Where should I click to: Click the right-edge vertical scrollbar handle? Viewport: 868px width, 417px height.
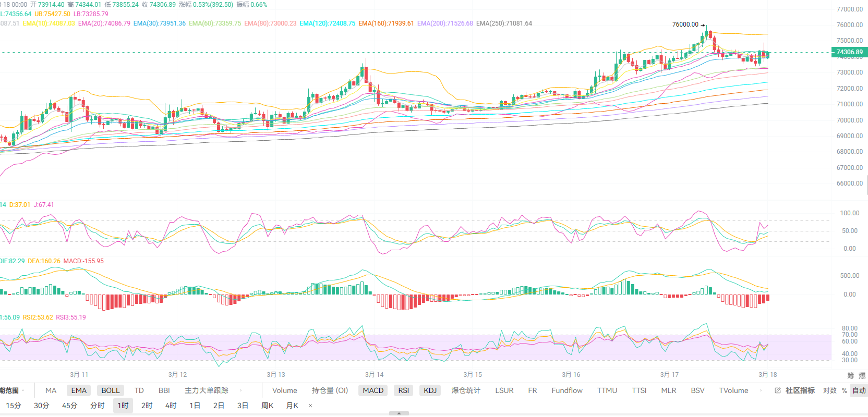[x=866, y=185]
